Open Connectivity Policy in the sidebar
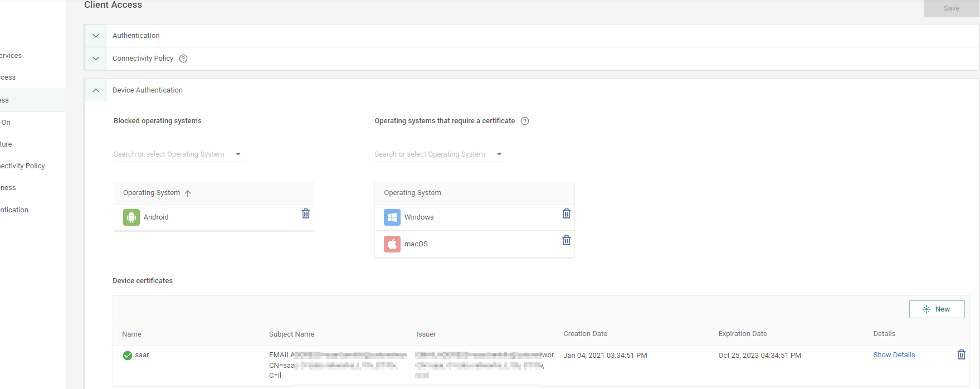This screenshot has height=389, width=980. point(22,166)
